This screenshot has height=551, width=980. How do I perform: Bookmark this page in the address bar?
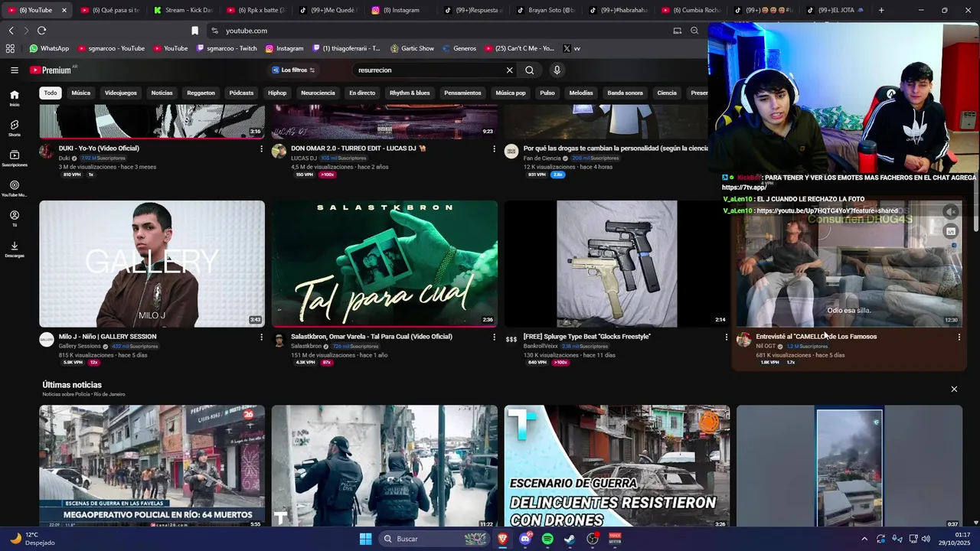pos(194,31)
